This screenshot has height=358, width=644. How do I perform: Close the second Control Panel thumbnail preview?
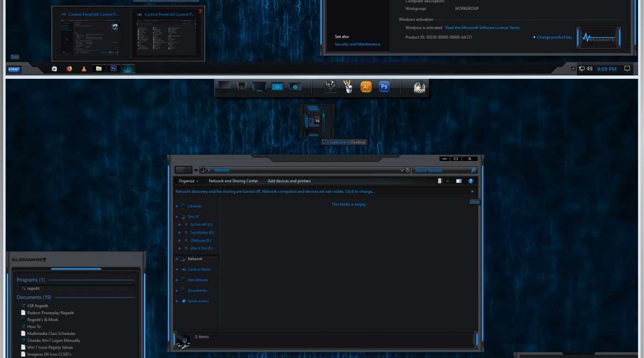[x=200, y=11]
